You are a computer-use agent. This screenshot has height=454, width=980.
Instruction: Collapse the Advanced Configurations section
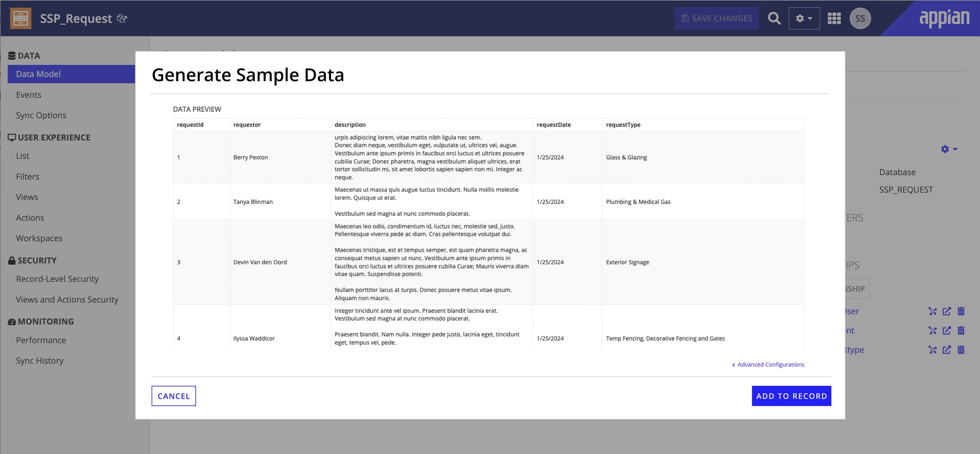(x=767, y=364)
